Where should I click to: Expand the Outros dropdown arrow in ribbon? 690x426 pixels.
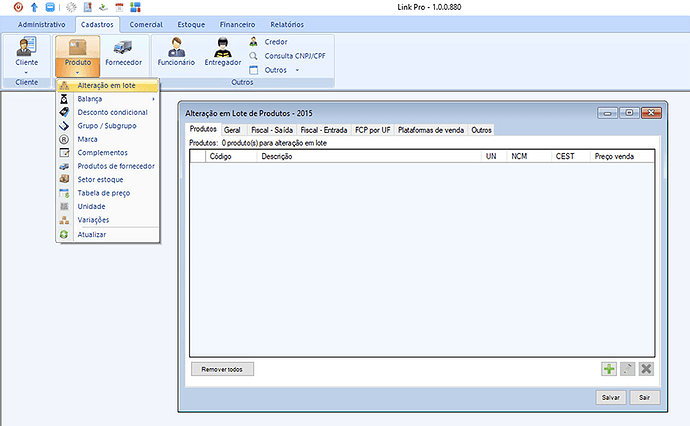pyautogui.click(x=297, y=70)
